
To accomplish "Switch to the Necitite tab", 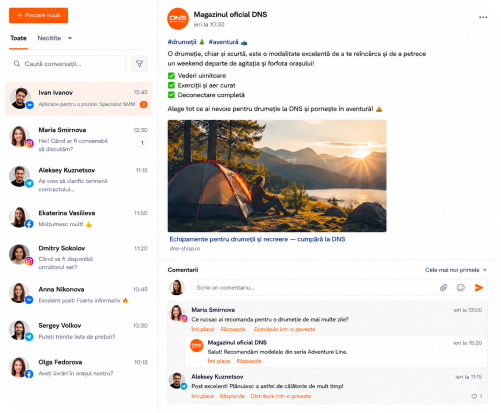I will click(x=49, y=38).
